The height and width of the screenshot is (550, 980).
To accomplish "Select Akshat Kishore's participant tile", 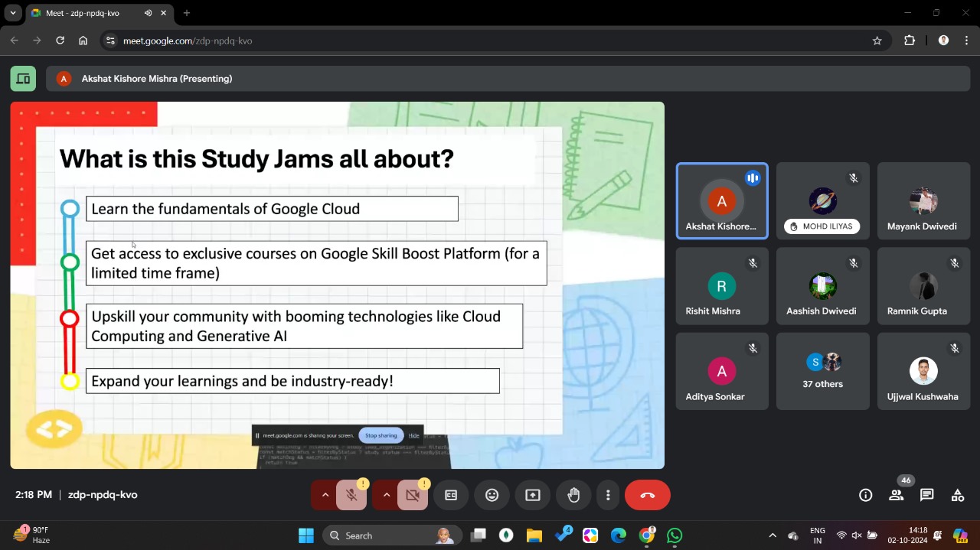I will pos(722,200).
